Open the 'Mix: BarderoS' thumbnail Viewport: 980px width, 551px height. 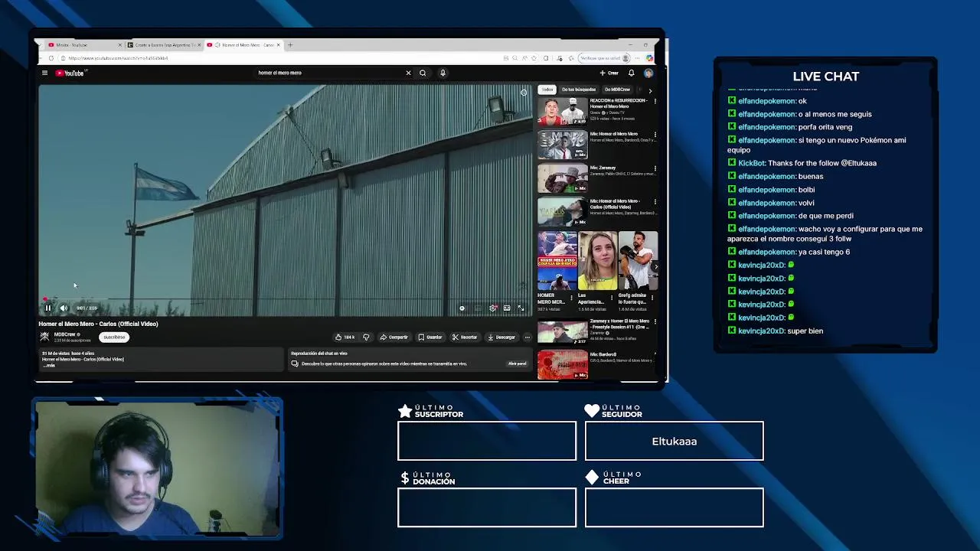(x=563, y=365)
